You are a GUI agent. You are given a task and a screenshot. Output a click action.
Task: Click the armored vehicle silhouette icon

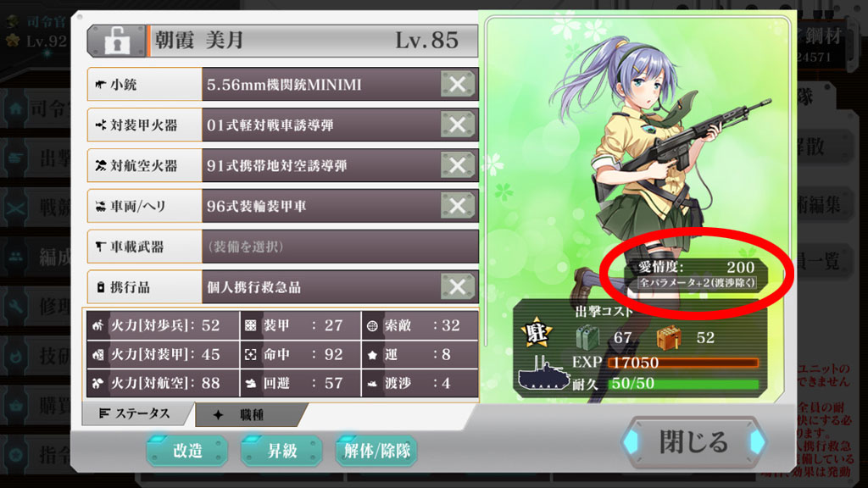click(x=543, y=374)
